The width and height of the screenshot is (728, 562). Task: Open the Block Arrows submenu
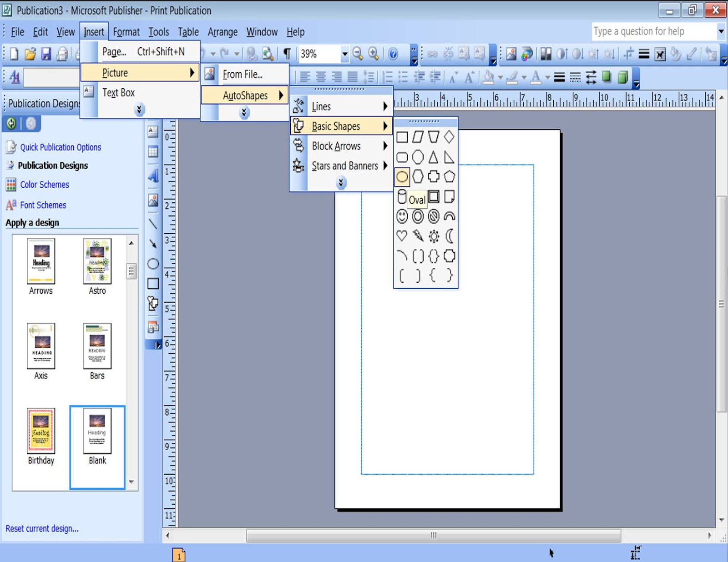[341, 146]
